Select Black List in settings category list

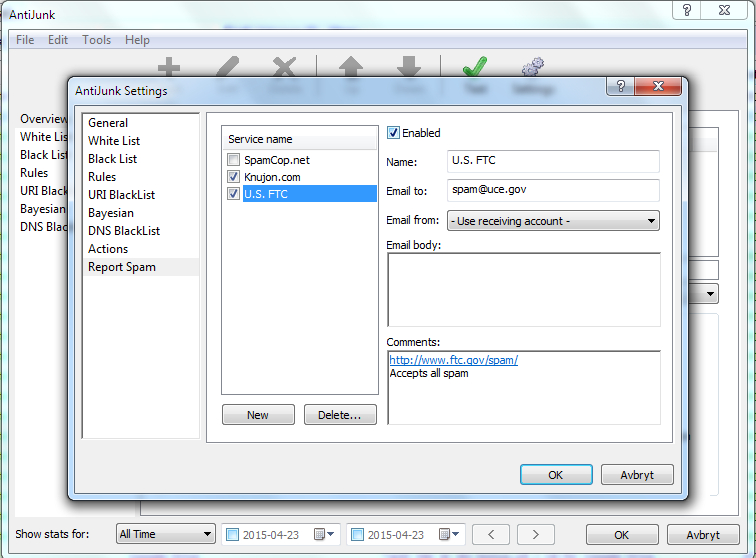click(141, 159)
